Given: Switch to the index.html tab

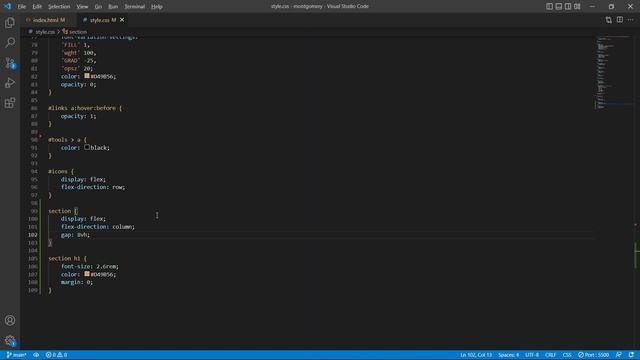Looking at the screenshot, I should (49, 20).
